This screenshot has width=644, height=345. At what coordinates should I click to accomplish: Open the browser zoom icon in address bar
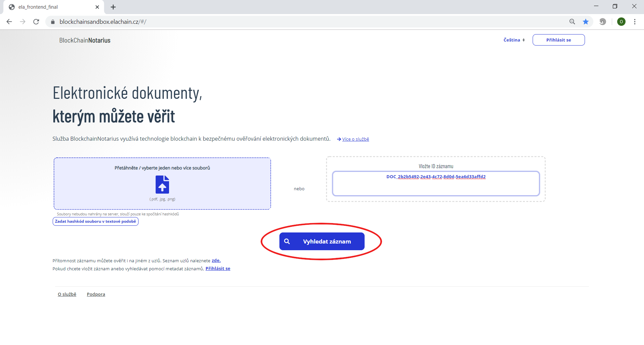[572, 22]
